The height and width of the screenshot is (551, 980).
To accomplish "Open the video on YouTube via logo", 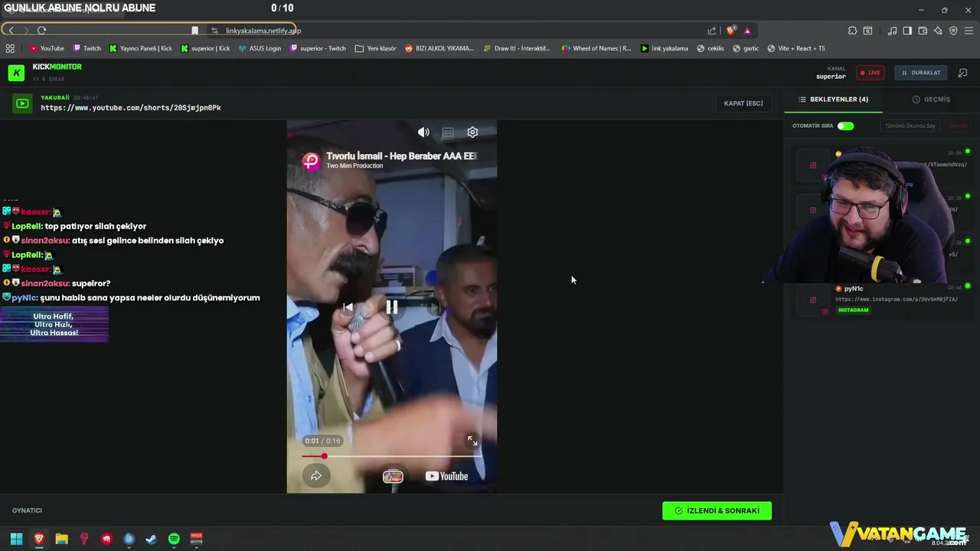I will (x=446, y=476).
